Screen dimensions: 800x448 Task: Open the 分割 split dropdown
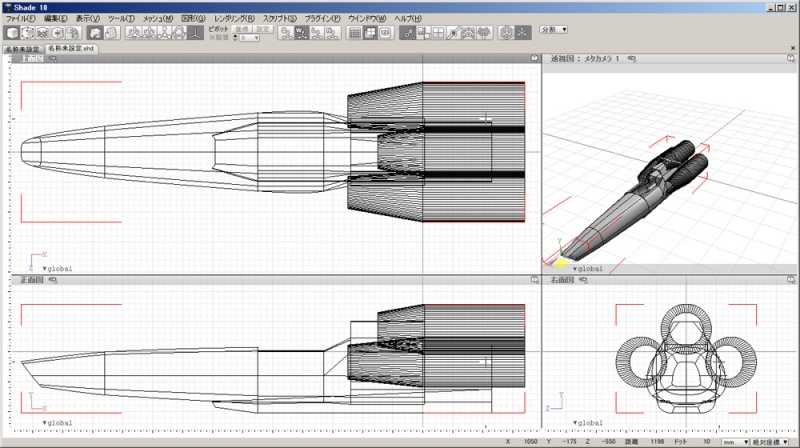[554, 30]
